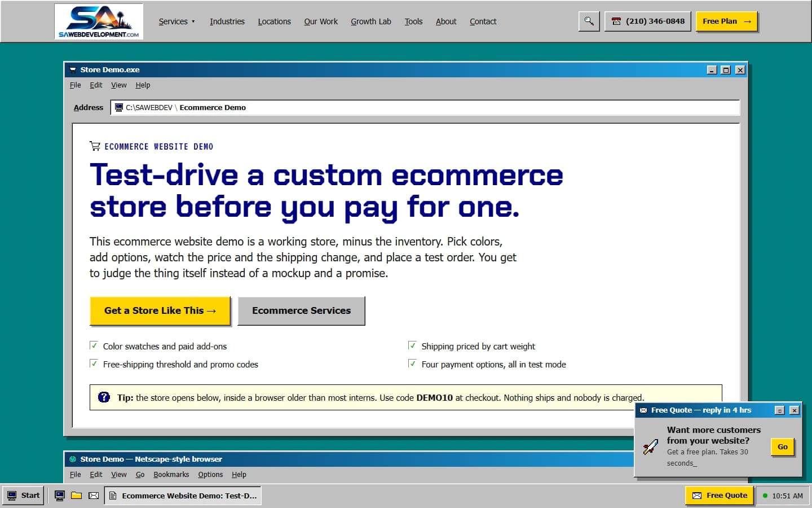This screenshot has height=508, width=812.
Task: Click the SA Web Development logo
Action: click(x=99, y=21)
